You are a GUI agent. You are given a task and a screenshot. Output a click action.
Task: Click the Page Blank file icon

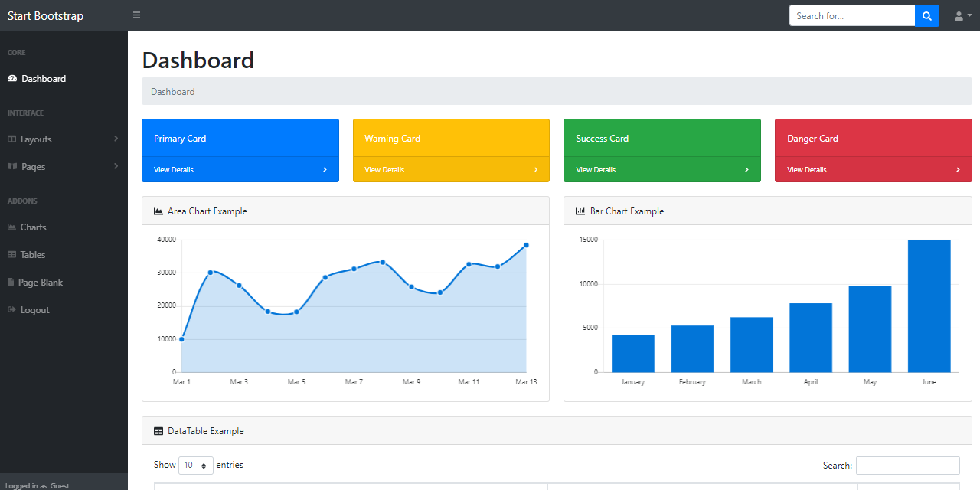point(11,283)
